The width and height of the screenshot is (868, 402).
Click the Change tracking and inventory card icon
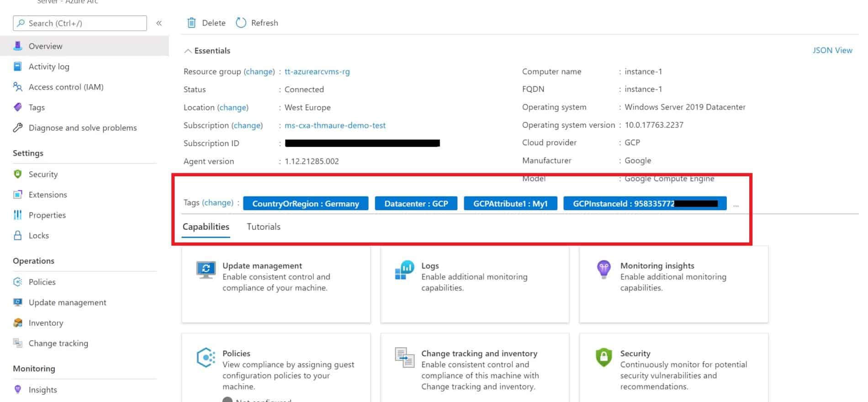pyautogui.click(x=404, y=357)
